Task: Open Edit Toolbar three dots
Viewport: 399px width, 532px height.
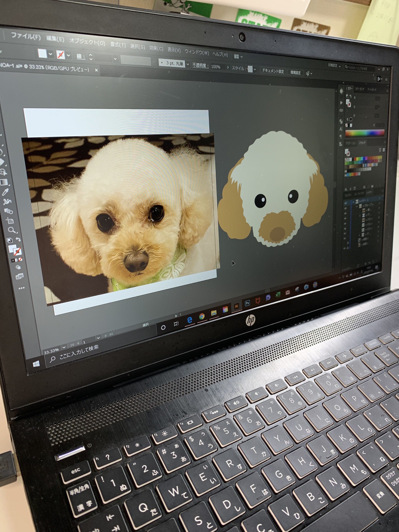Action: [21, 288]
